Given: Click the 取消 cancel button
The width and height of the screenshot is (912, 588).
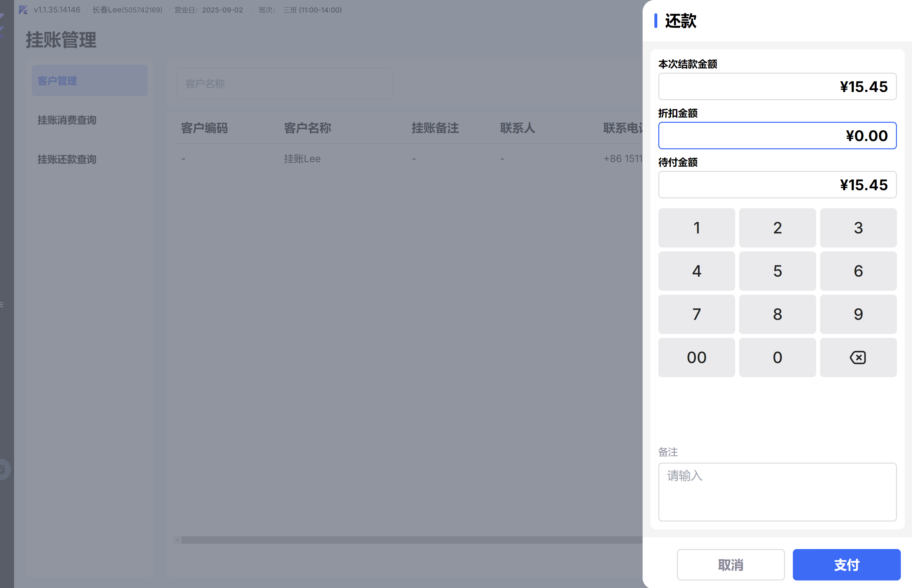Looking at the screenshot, I should (730, 564).
